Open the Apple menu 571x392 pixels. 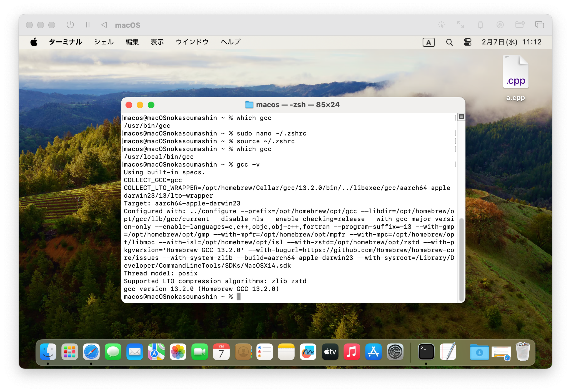pos(34,42)
